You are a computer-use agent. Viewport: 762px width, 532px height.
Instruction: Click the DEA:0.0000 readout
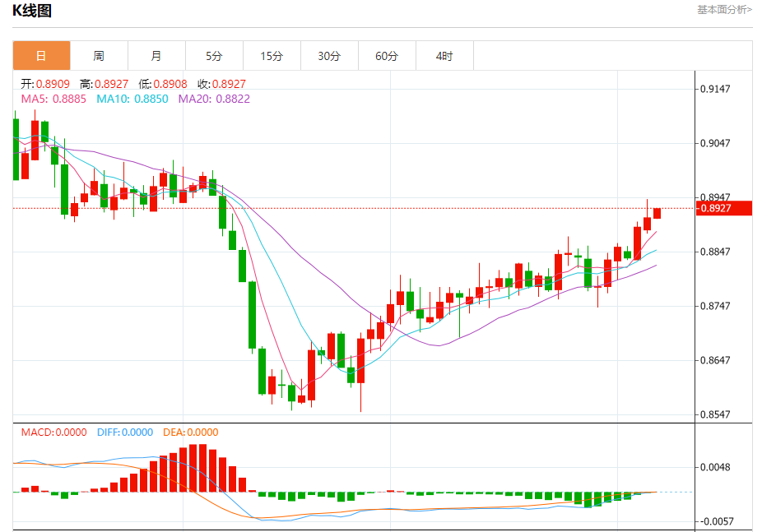pyautogui.click(x=191, y=432)
